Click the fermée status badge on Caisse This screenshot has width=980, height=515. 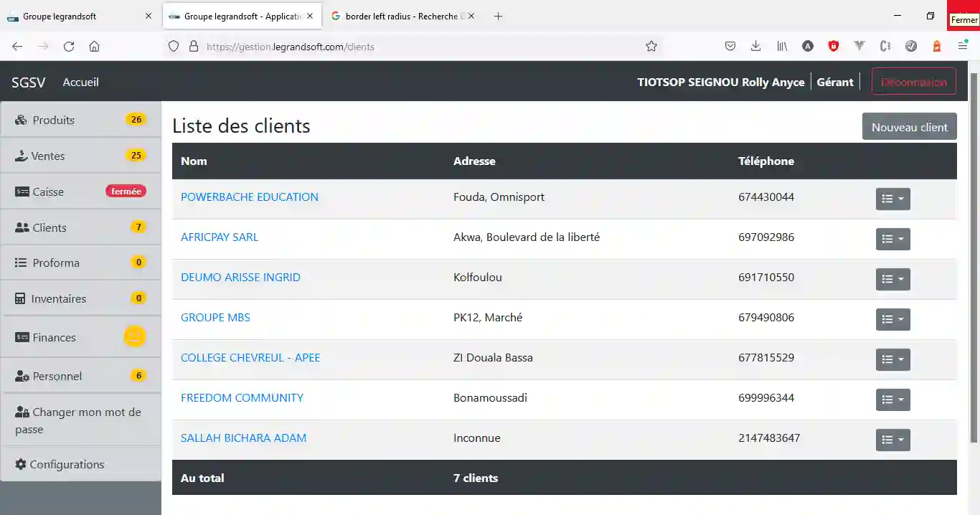coord(126,191)
